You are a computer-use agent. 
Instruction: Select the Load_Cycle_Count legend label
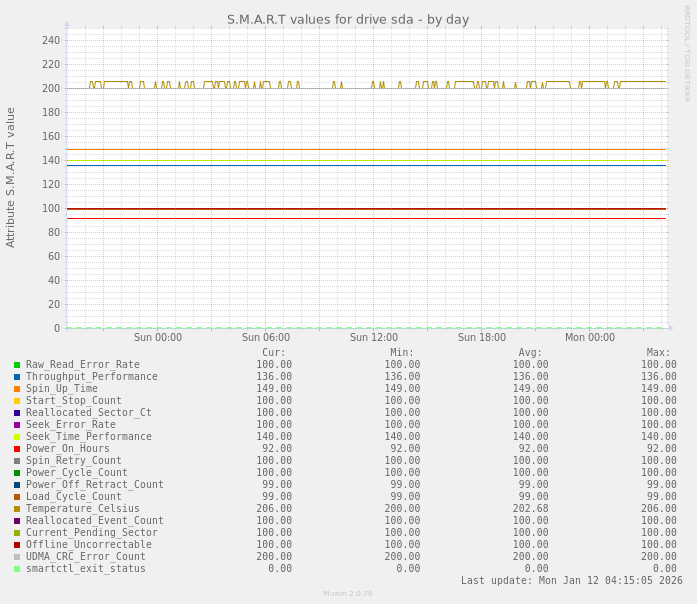point(74,496)
